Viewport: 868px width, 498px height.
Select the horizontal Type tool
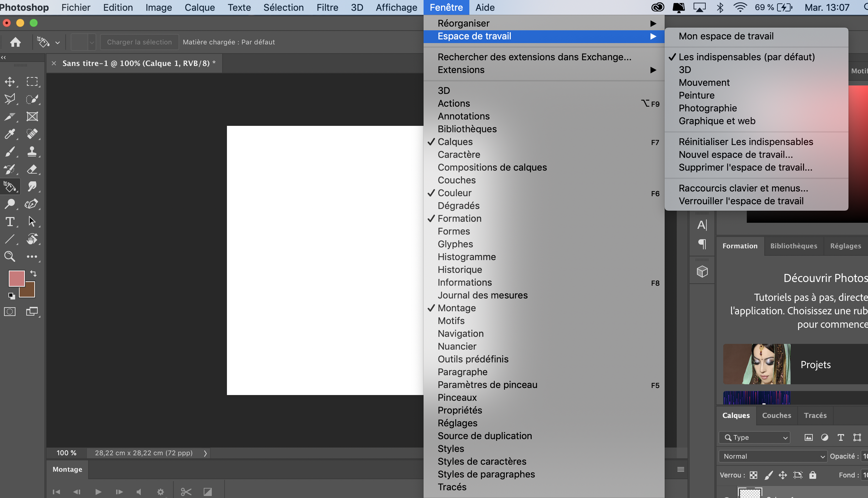10,222
